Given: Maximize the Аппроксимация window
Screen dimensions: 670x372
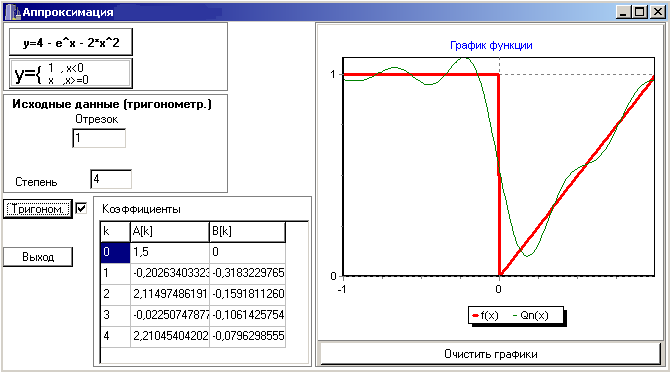Looking at the screenshot, I should 640,12.
